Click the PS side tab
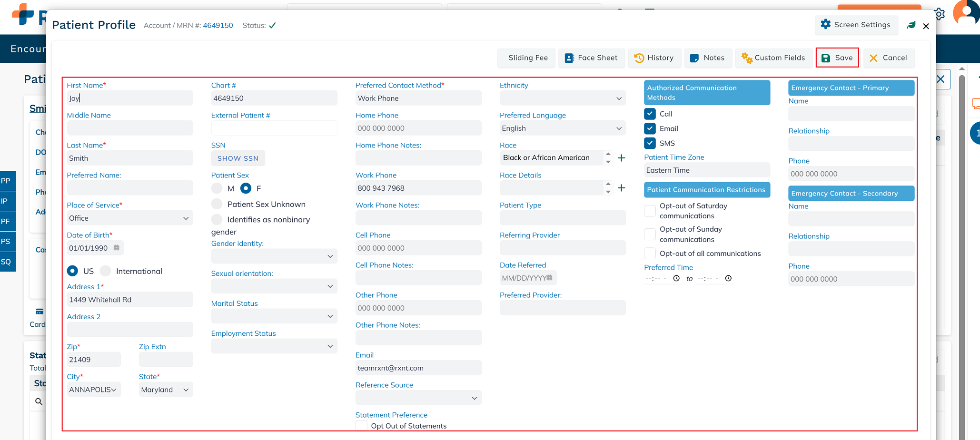 click(x=7, y=242)
